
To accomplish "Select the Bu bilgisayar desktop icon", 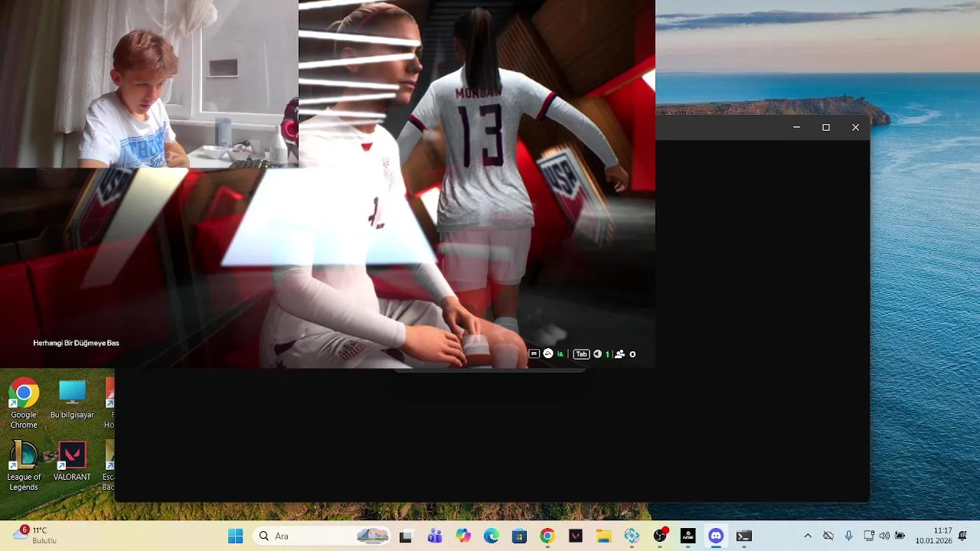I will (x=72, y=399).
